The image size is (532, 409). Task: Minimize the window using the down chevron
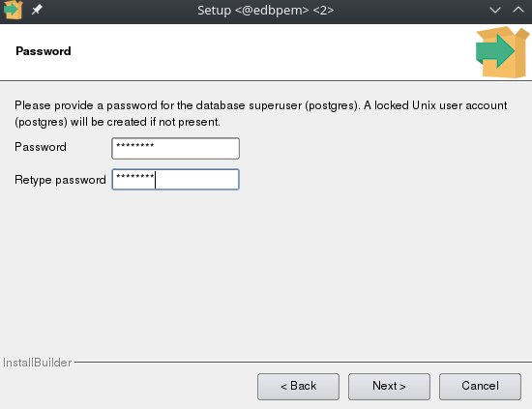[495, 10]
